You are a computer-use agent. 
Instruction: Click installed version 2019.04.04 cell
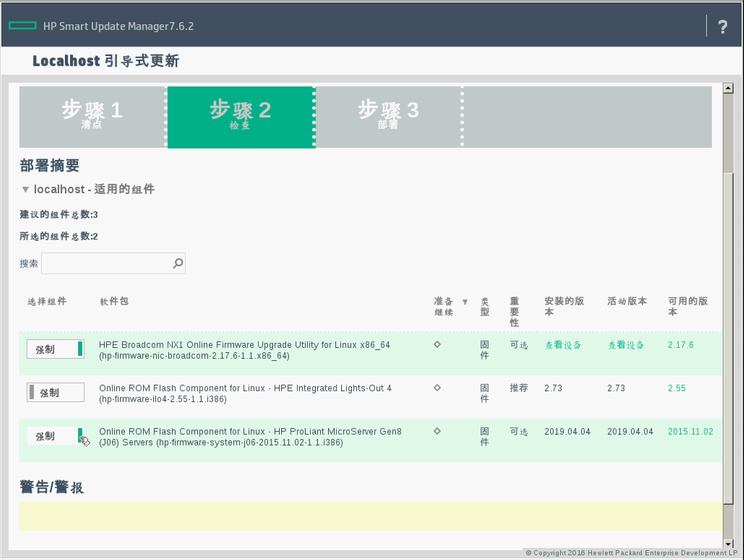567,431
